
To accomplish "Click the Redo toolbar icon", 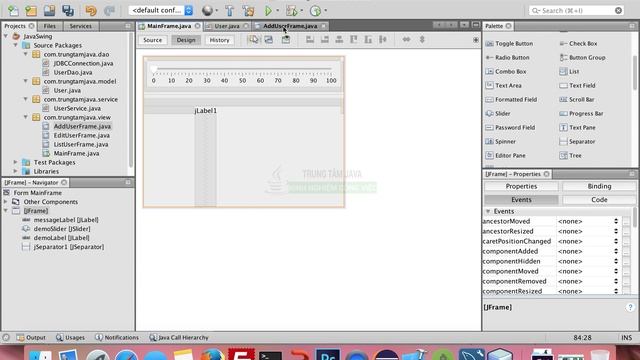I will point(109,11).
